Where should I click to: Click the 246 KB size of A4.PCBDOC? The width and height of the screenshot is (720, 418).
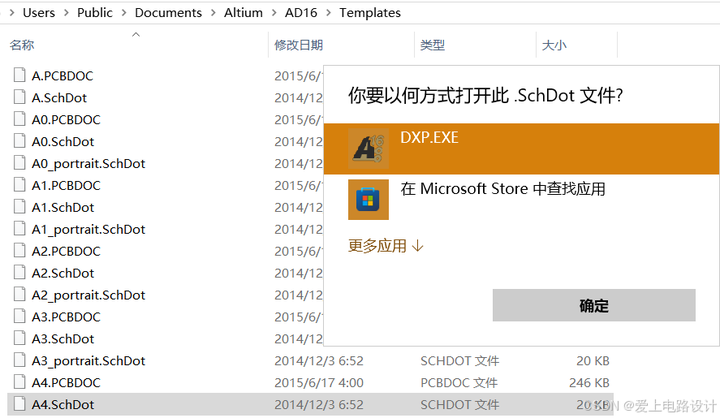tap(589, 383)
